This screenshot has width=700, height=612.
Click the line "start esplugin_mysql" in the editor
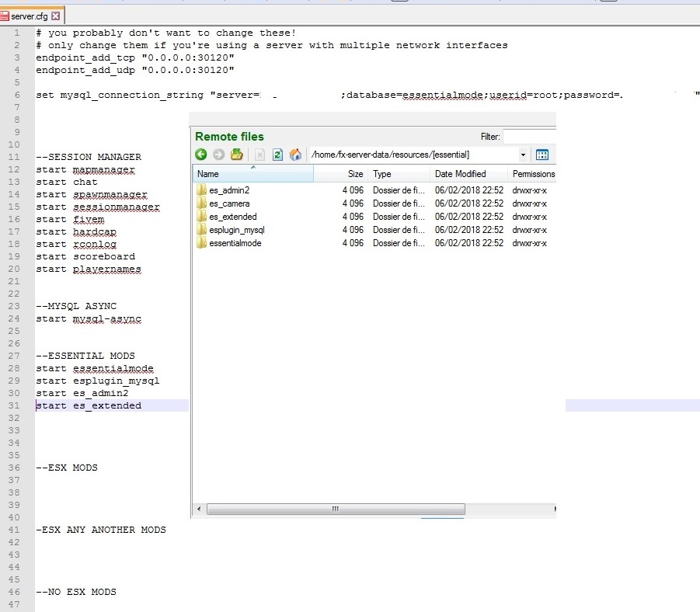tap(98, 381)
